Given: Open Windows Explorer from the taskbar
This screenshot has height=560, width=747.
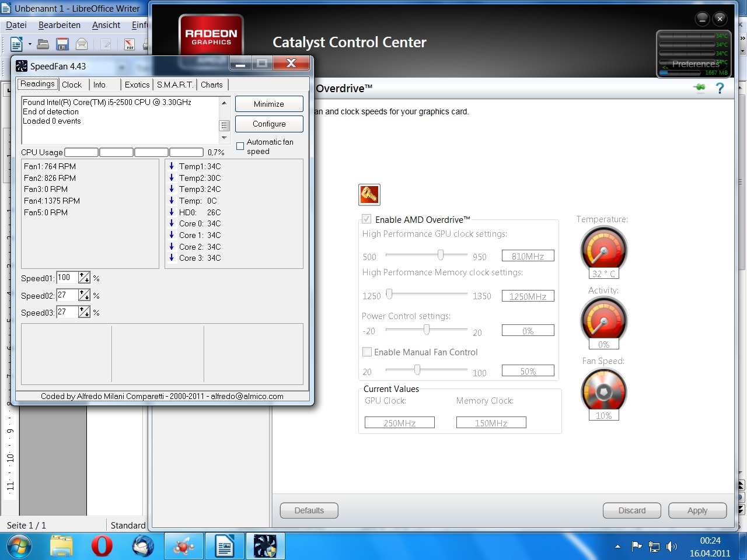Looking at the screenshot, I should tap(61, 547).
